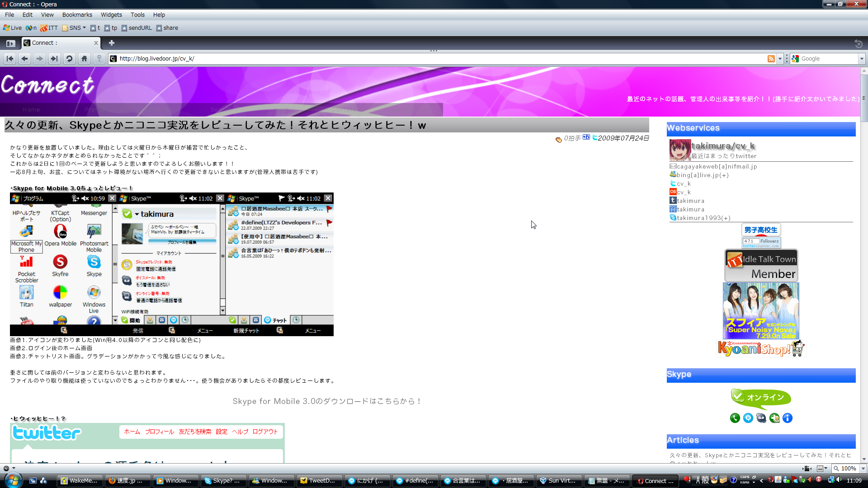The height and width of the screenshot is (488, 868).
Task: Close the Connect tab
Action: pos(96,43)
